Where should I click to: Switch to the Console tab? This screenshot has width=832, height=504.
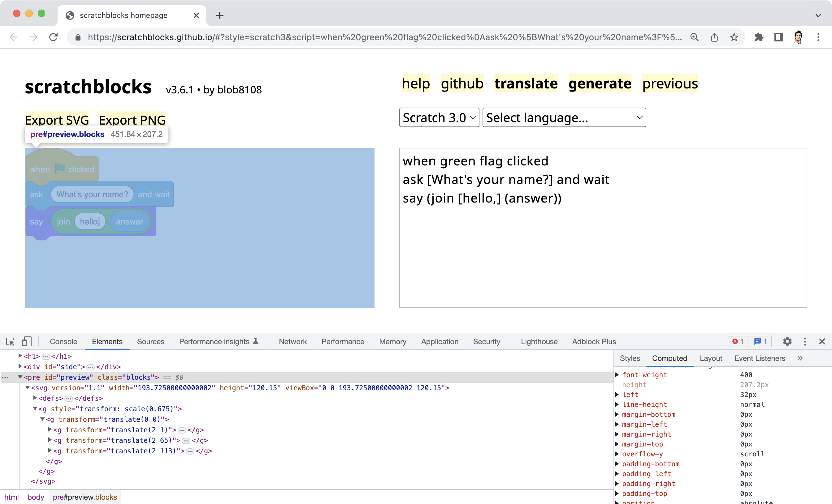tap(63, 341)
